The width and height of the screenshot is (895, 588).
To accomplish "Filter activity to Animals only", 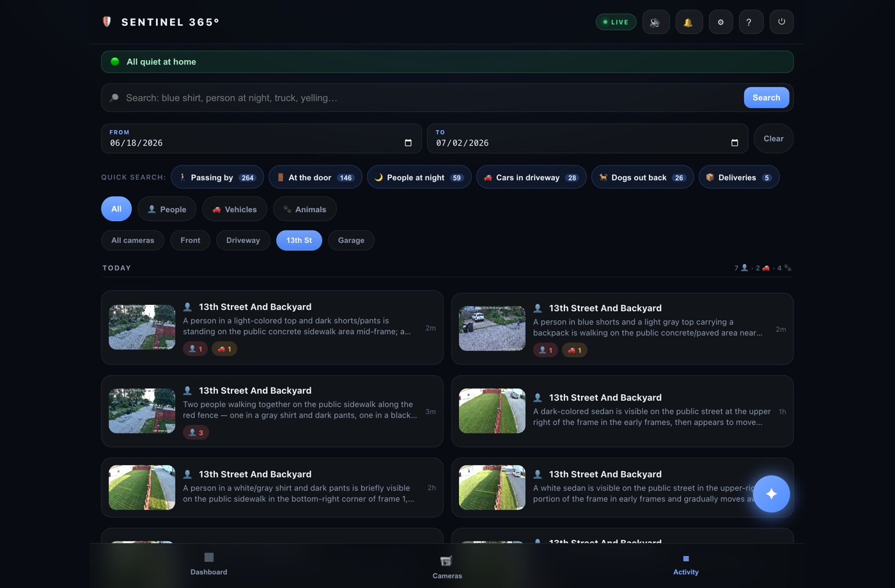I will pos(305,209).
